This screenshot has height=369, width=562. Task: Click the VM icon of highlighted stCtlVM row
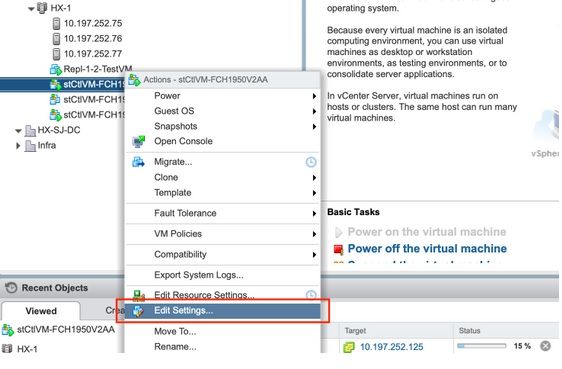[x=56, y=85]
